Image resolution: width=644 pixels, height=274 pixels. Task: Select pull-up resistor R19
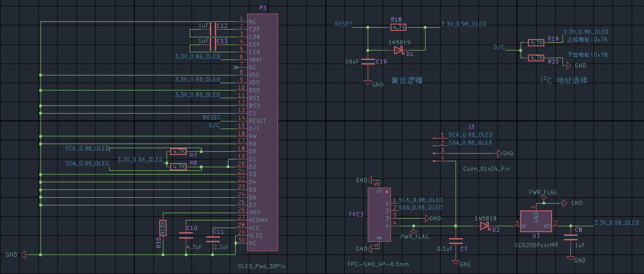[x=536, y=43]
